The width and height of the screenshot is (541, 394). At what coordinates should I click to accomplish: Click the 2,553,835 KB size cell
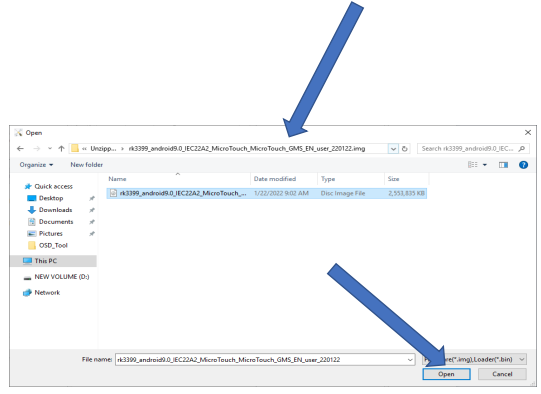[x=406, y=194]
